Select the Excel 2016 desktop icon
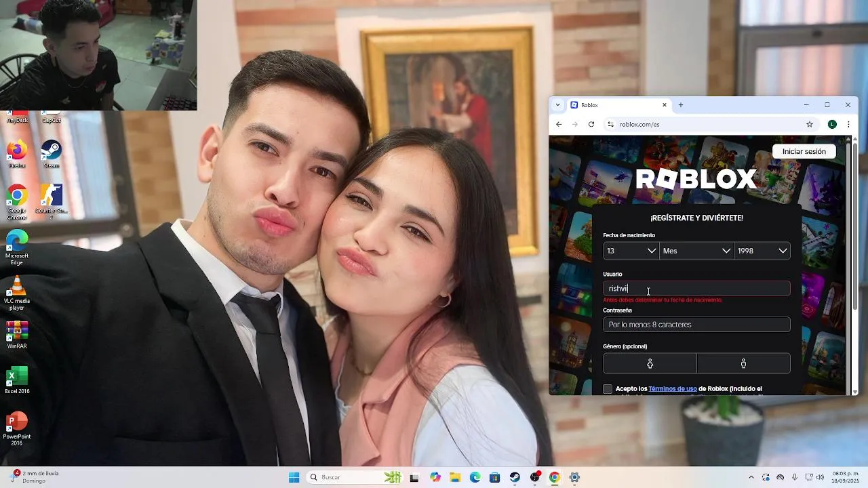This screenshot has height=488, width=868. [x=17, y=380]
